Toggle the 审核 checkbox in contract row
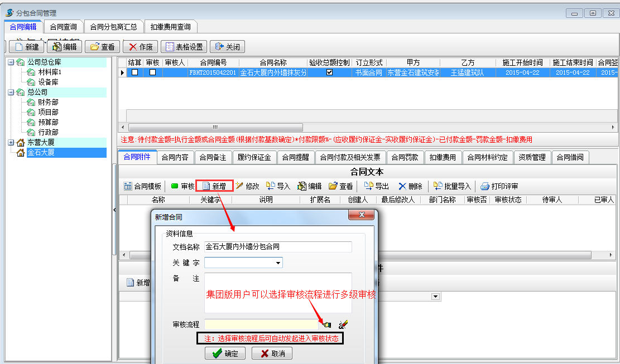Viewport: 620px width, 364px height. coord(152,72)
